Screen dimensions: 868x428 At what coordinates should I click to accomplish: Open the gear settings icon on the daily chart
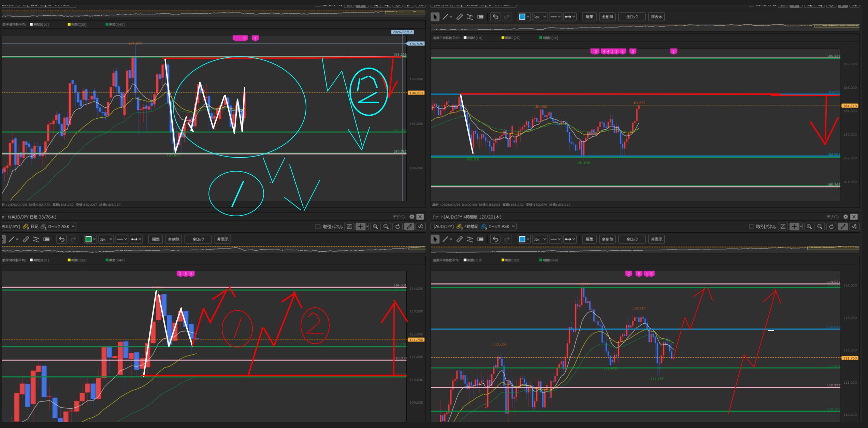coord(412,217)
